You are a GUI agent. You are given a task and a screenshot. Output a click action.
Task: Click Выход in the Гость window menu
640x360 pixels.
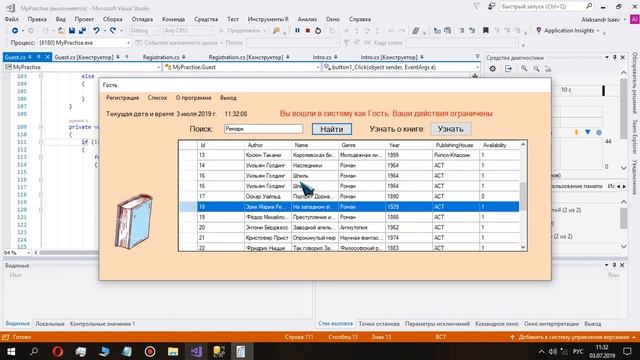(228, 98)
